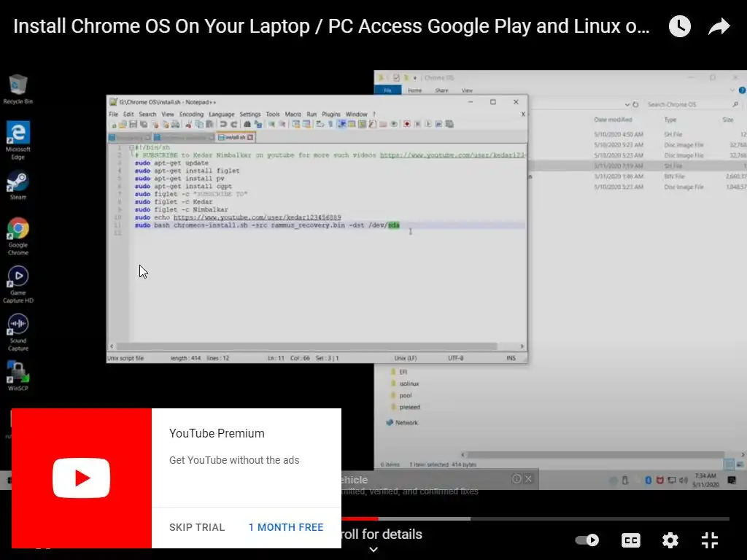
Task: Open Notepad++ Edit menu
Action: coord(128,114)
